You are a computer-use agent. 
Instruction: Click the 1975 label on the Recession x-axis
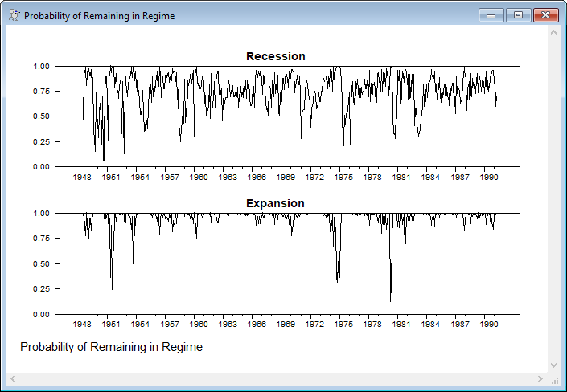[x=343, y=177]
